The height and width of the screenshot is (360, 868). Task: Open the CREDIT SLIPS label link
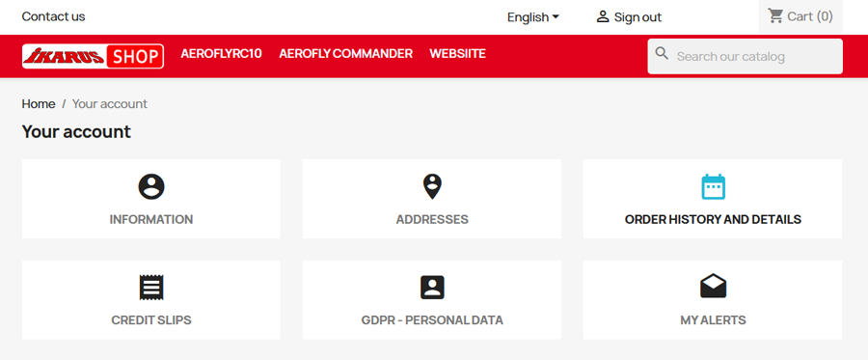(x=151, y=320)
